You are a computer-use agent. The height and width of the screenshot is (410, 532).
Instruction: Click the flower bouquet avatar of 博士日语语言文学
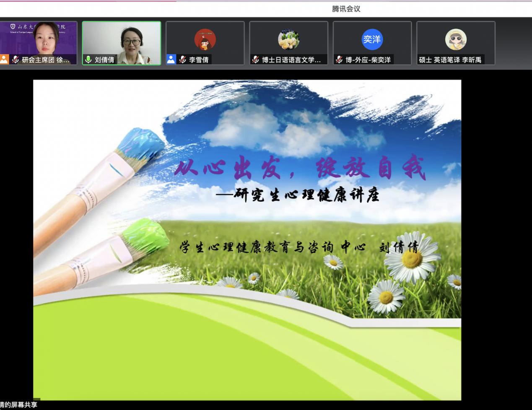point(288,39)
